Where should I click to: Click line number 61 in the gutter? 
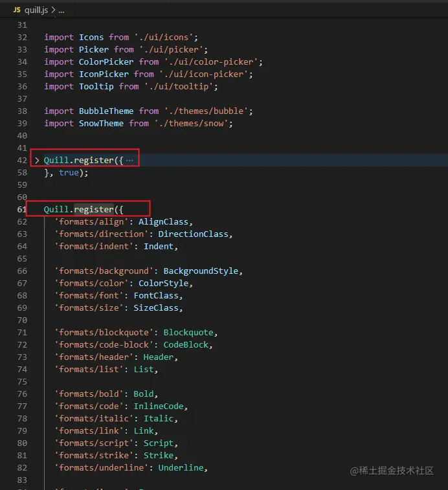[x=22, y=209]
